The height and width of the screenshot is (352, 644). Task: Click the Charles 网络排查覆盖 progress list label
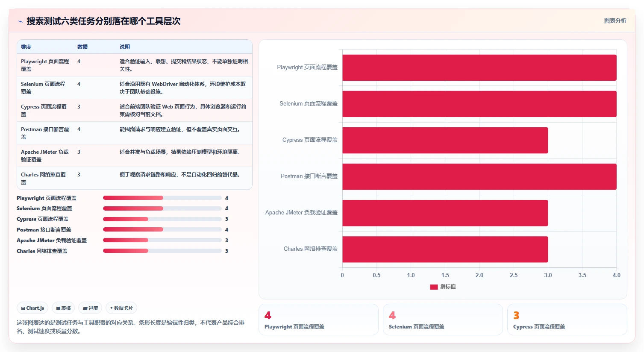tap(42, 251)
